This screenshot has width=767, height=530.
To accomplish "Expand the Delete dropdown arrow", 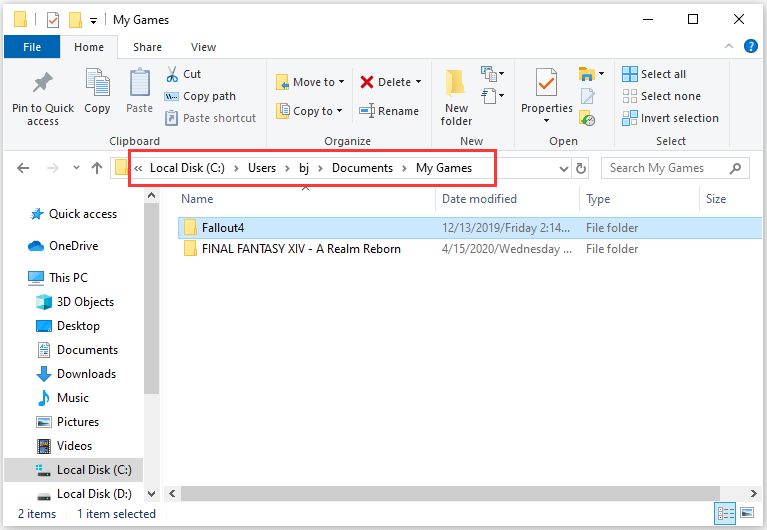I will (x=419, y=82).
